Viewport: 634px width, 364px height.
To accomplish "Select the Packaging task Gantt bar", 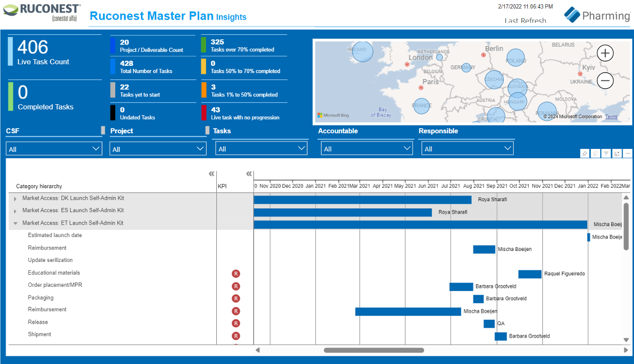I will point(478,299).
